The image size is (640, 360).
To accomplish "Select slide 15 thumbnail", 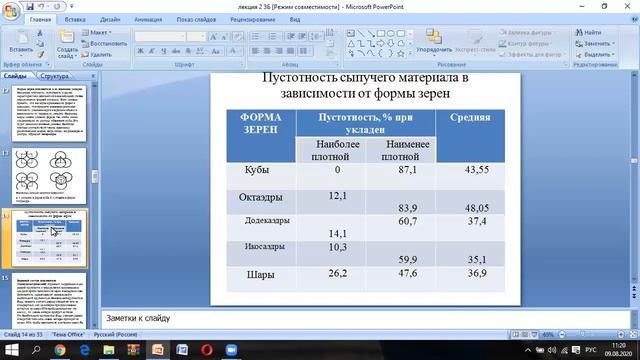I will 49,301.
